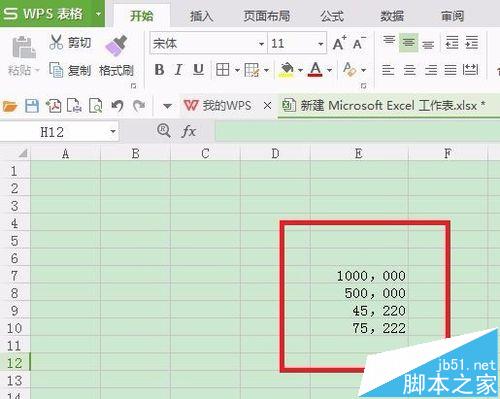Click the increase indent icon
The image size is (500, 399).
point(472,42)
